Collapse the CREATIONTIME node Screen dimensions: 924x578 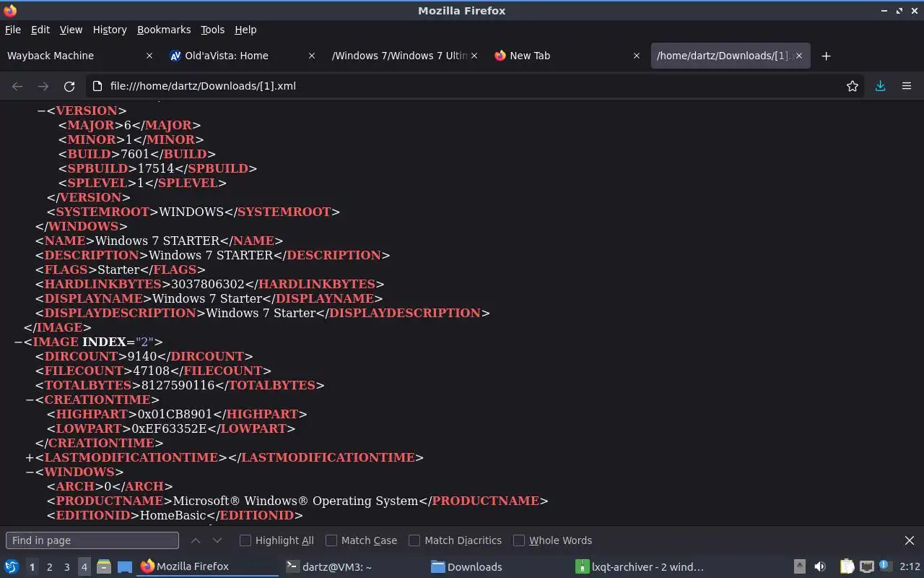[30, 400]
